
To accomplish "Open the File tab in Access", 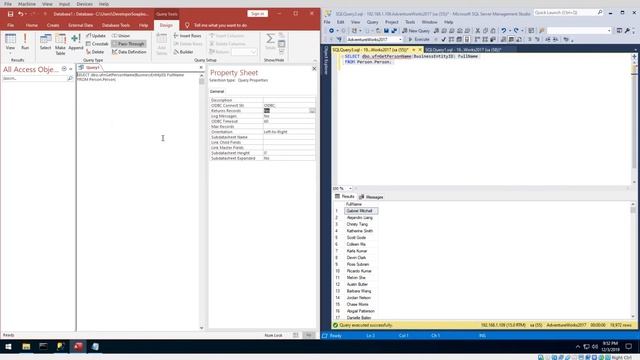I will point(11,25).
